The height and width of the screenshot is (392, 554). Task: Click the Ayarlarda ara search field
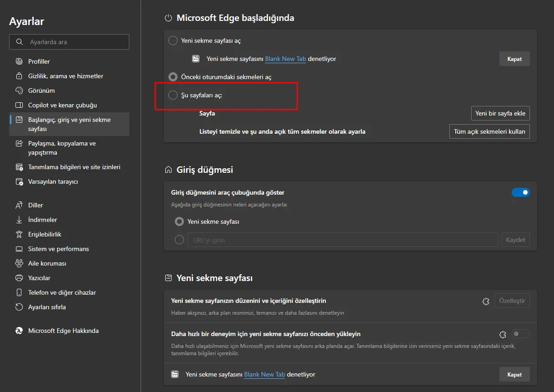pyautogui.click(x=69, y=42)
